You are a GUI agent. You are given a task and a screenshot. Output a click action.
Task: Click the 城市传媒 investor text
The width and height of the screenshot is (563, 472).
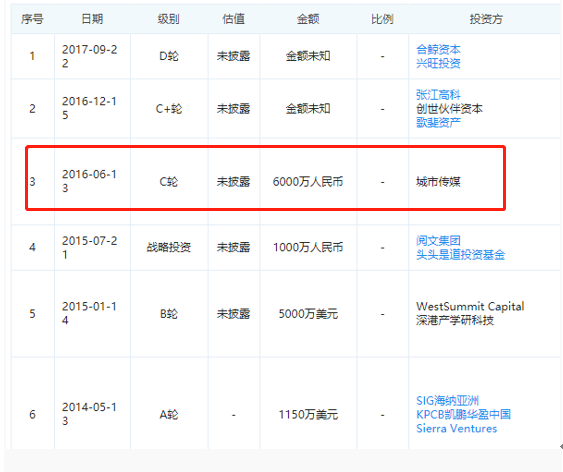[x=438, y=182]
